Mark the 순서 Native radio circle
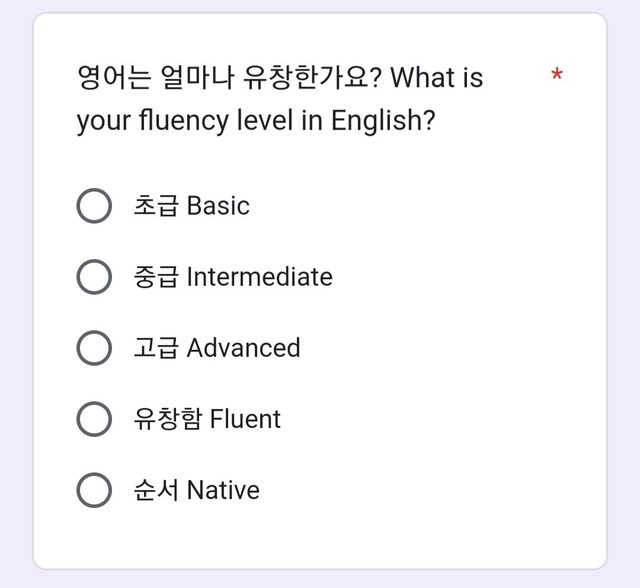Image resolution: width=640 pixels, height=588 pixels. (x=94, y=490)
